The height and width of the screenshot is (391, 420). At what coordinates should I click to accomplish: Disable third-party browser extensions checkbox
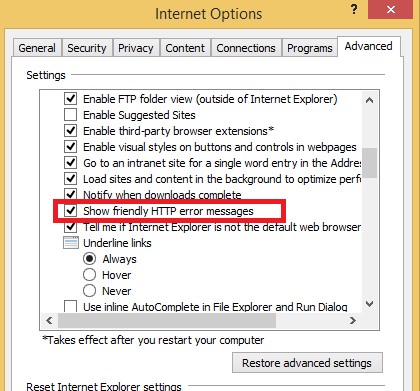pos(70,131)
